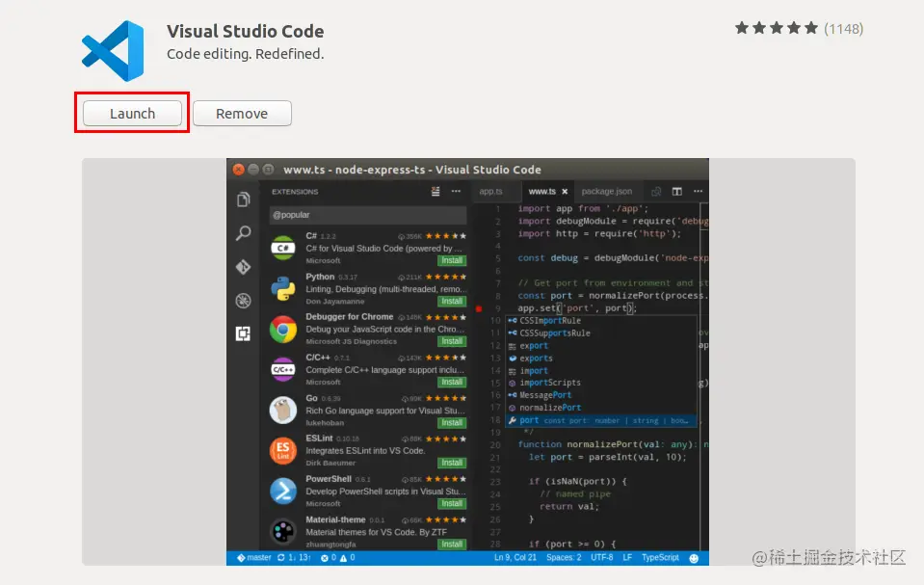
Task: Select the Source Control git icon in activity bar
Action: [244, 267]
